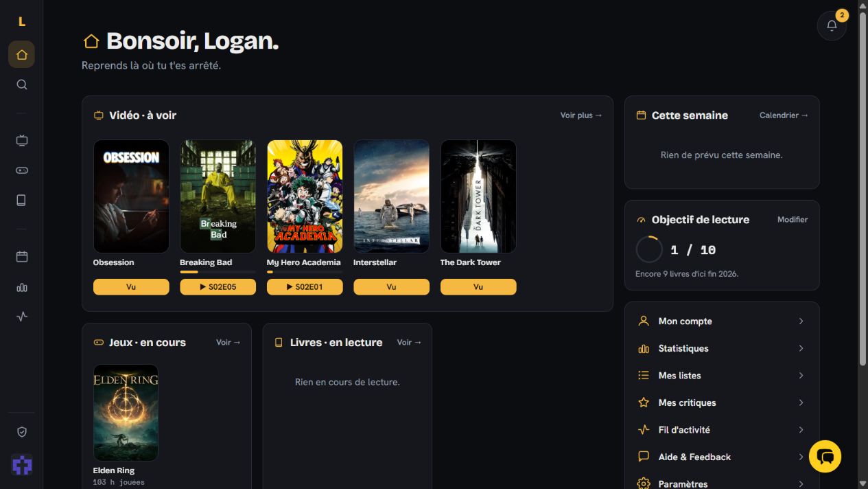Open the Interstellar poster
The width and height of the screenshot is (868, 489).
[391, 196]
